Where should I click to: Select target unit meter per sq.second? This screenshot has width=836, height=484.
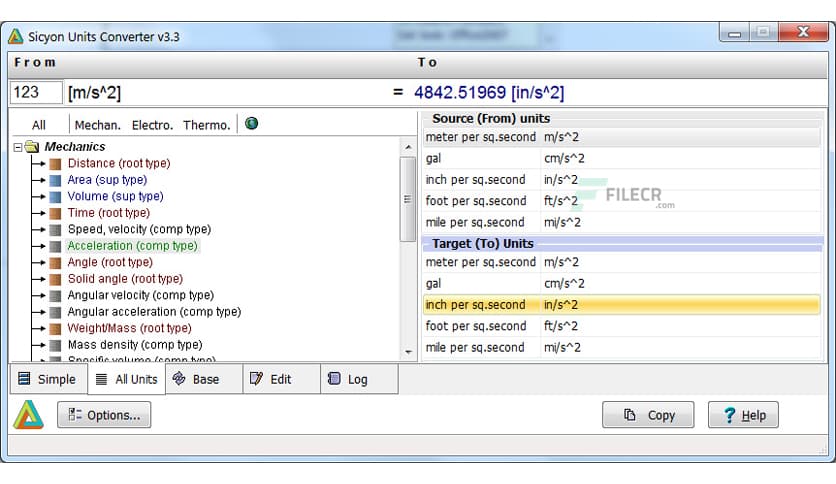(622, 262)
